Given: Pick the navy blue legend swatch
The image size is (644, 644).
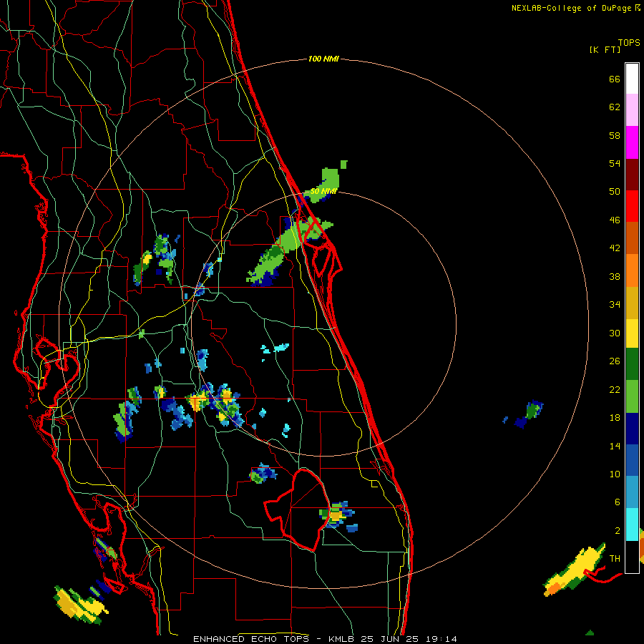Looking at the screenshot, I should (x=632, y=429).
